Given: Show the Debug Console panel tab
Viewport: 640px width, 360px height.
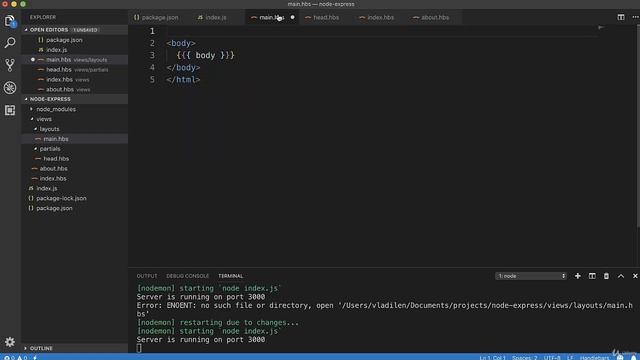Looking at the screenshot, I should [x=187, y=276].
